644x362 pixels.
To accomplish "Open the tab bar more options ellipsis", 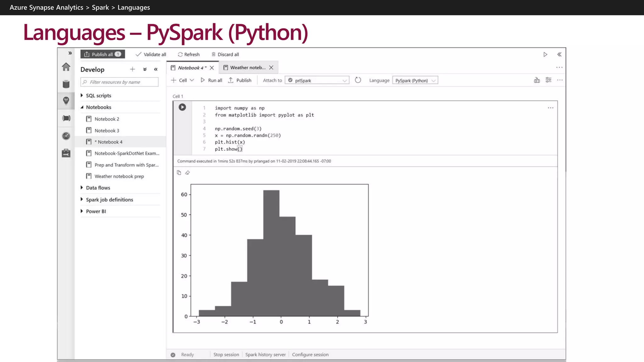I will pos(559,67).
